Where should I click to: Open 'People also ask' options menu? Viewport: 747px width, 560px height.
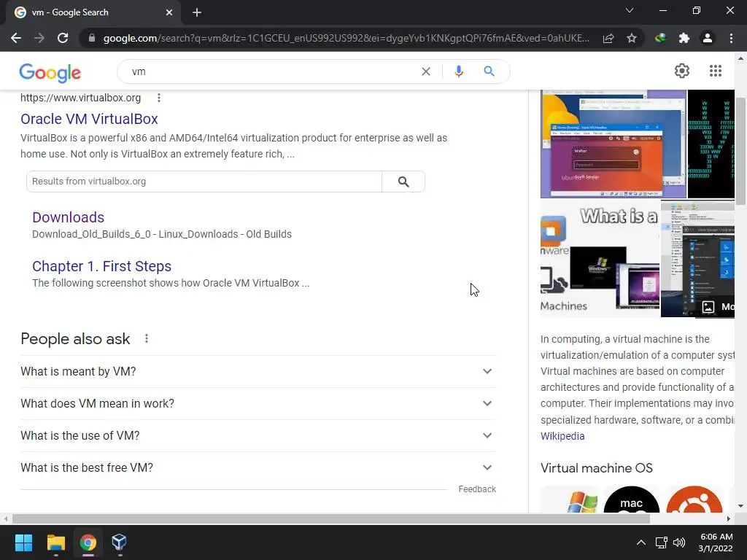click(147, 338)
